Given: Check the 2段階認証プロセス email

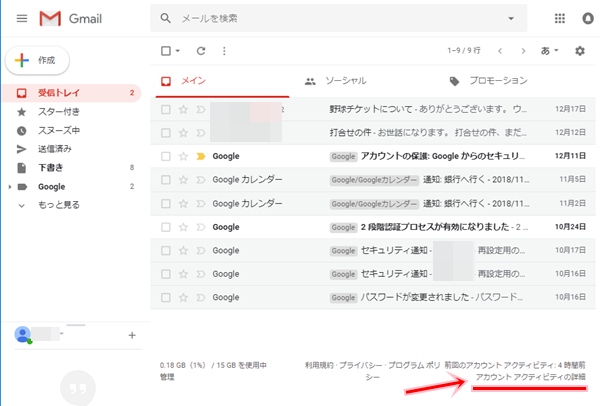Looking at the screenshot, I should click(166, 227).
